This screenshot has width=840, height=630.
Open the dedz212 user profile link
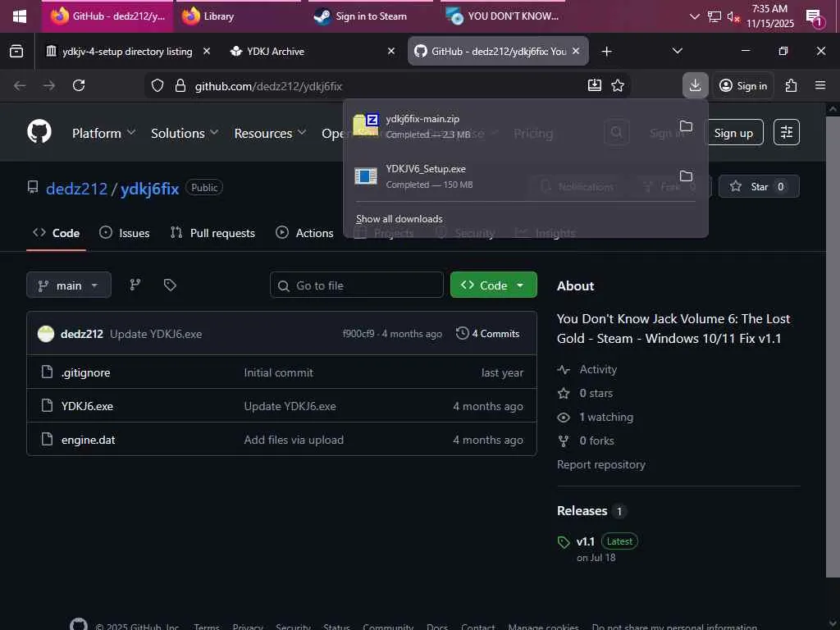point(76,189)
